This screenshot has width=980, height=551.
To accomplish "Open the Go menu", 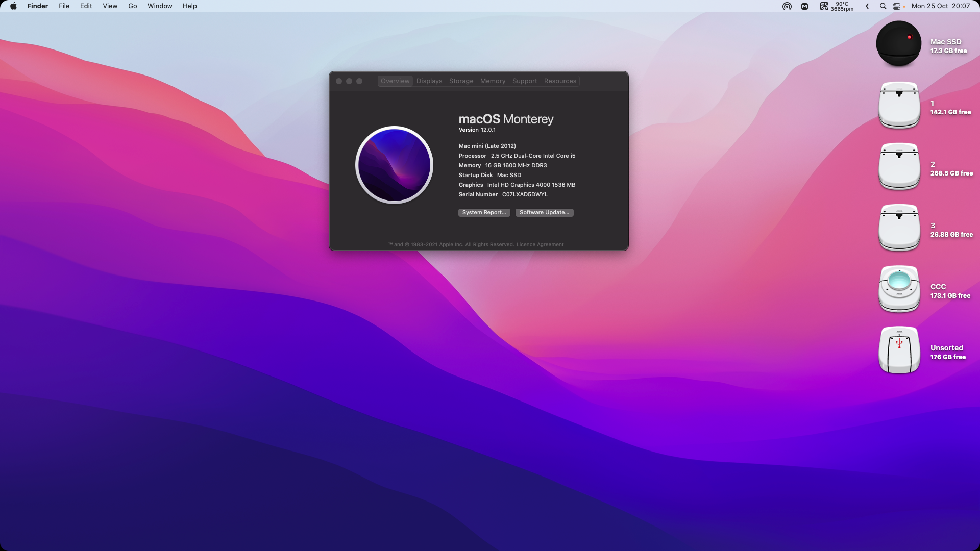I will point(133,6).
